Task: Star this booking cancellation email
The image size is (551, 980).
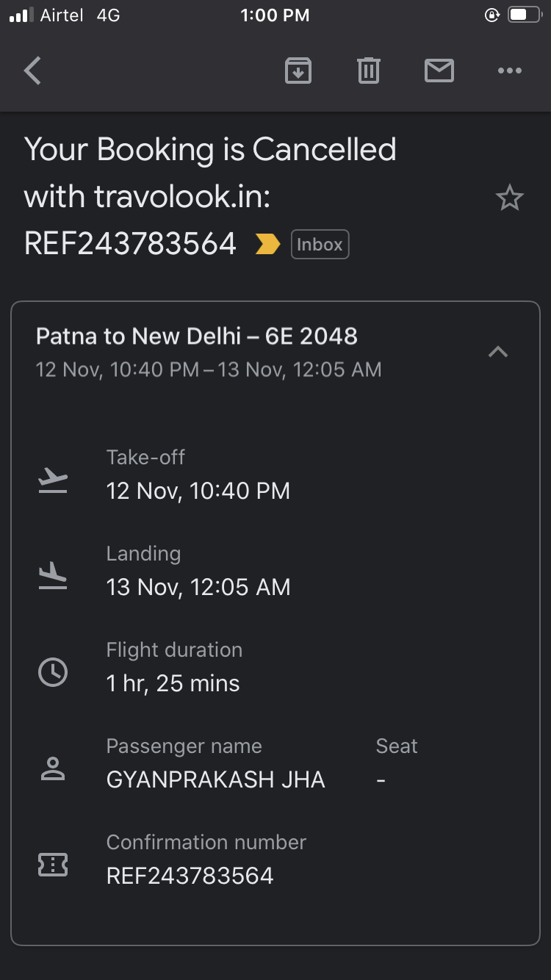Action: pyautogui.click(x=509, y=198)
